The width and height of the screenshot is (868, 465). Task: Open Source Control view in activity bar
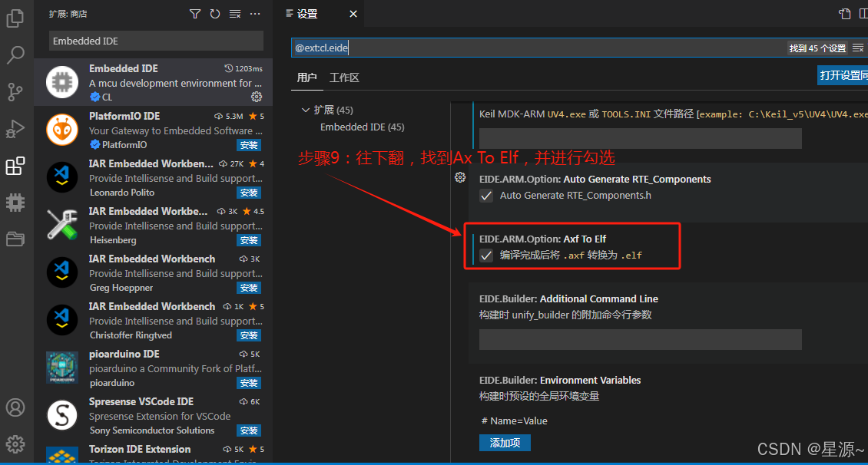15,92
